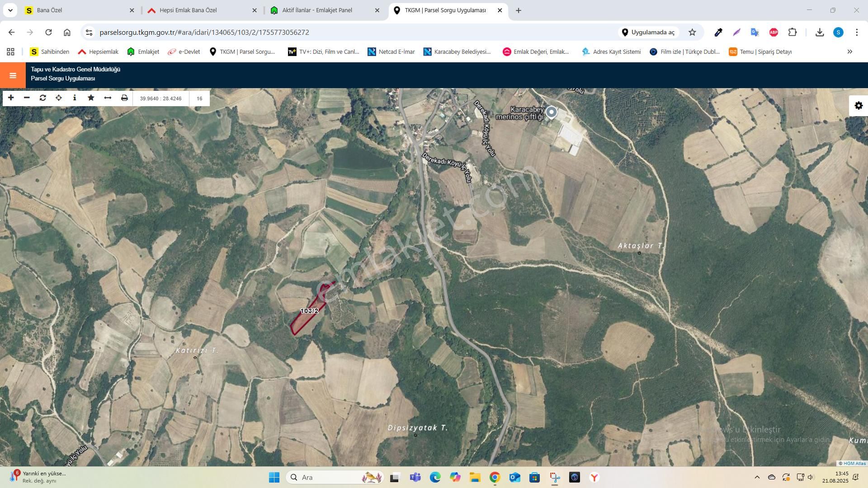Image resolution: width=868 pixels, height=488 pixels.
Task: Select the distance measure tool
Action: (108, 98)
